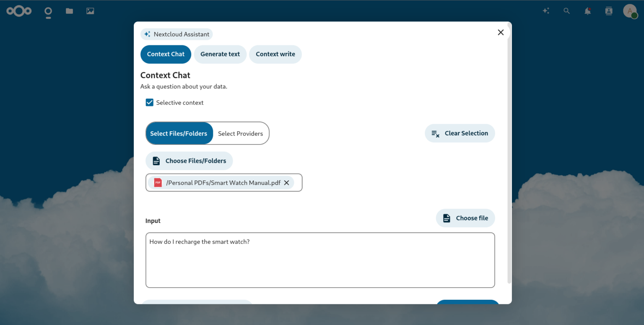
Task: Open the Choose file picker above Input
Action: 465,218
